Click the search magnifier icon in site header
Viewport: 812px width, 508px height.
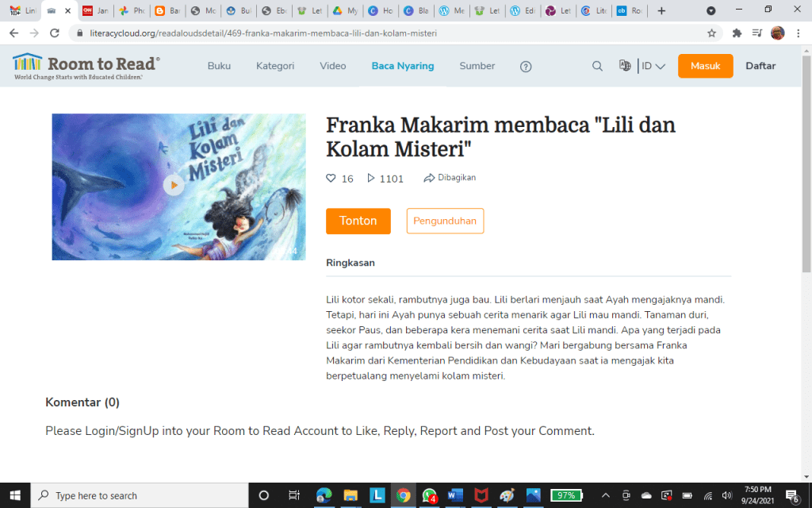pos(597,67)
